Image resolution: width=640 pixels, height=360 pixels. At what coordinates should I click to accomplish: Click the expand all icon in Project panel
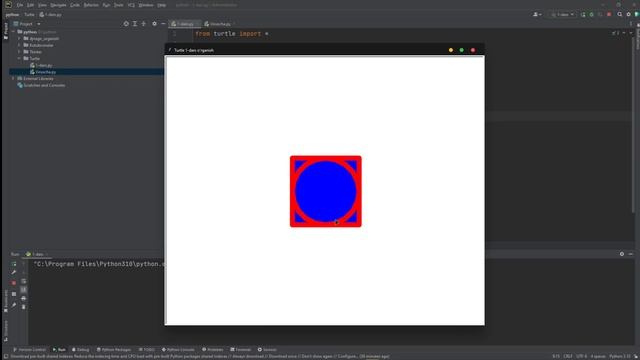pos(135,24)
